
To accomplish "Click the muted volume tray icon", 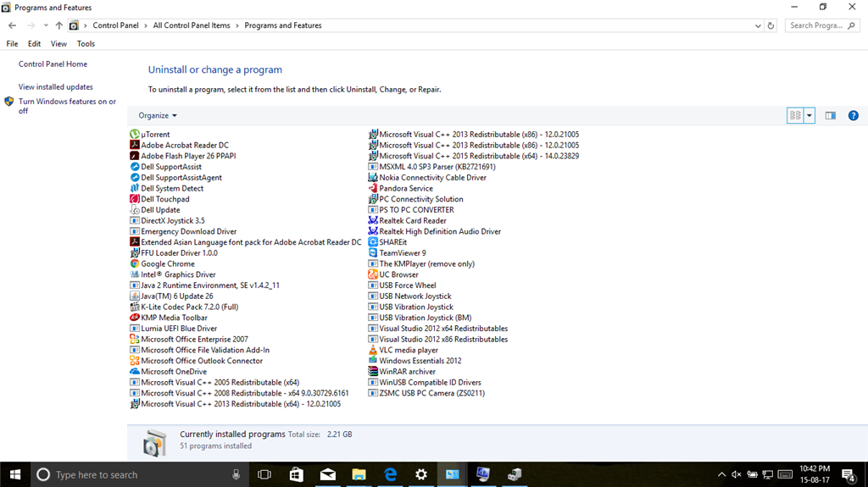I will [737, 474].
